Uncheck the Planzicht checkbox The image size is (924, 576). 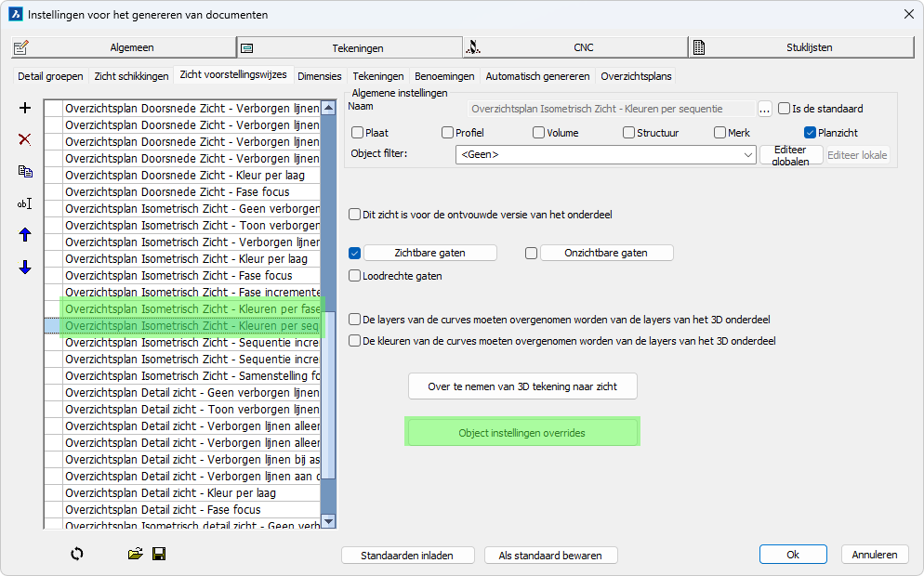[810, 133]
